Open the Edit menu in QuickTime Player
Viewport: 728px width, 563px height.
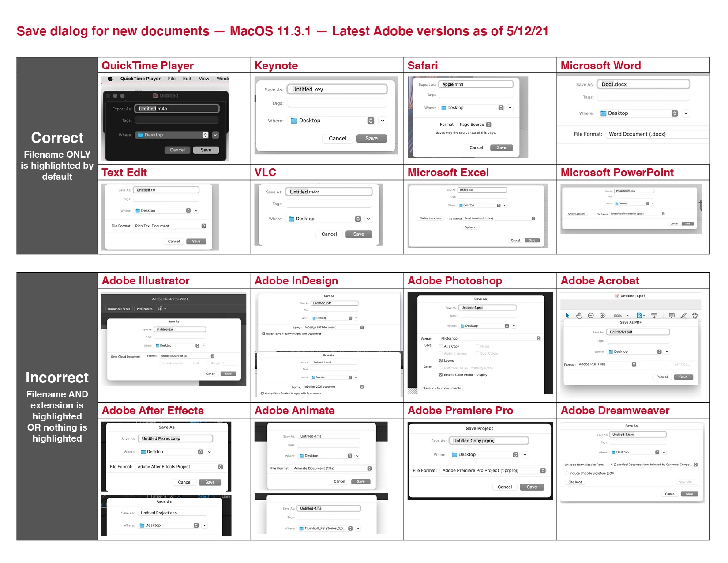pos(187,79)
